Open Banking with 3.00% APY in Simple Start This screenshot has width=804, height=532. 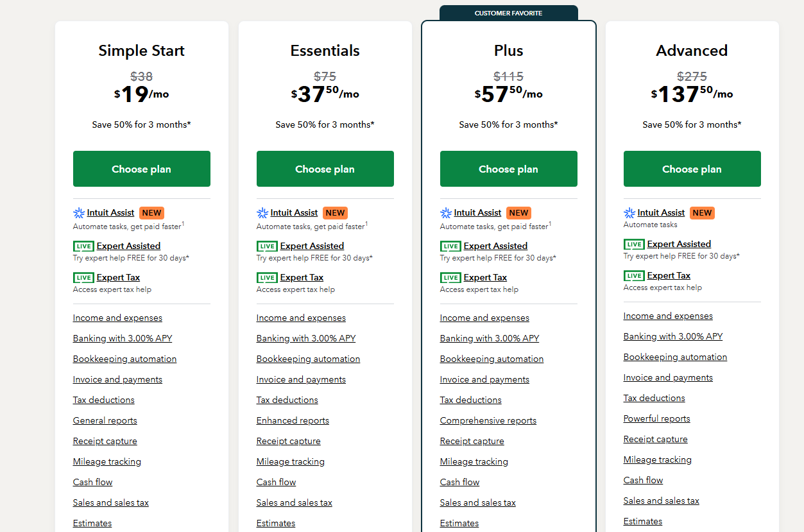123,338
